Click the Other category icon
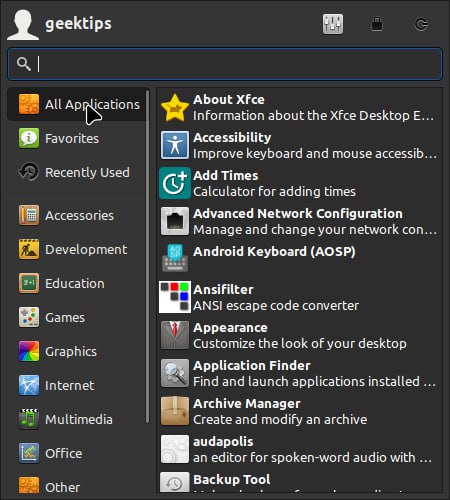450x500 pixels. (x=29, y=485)
